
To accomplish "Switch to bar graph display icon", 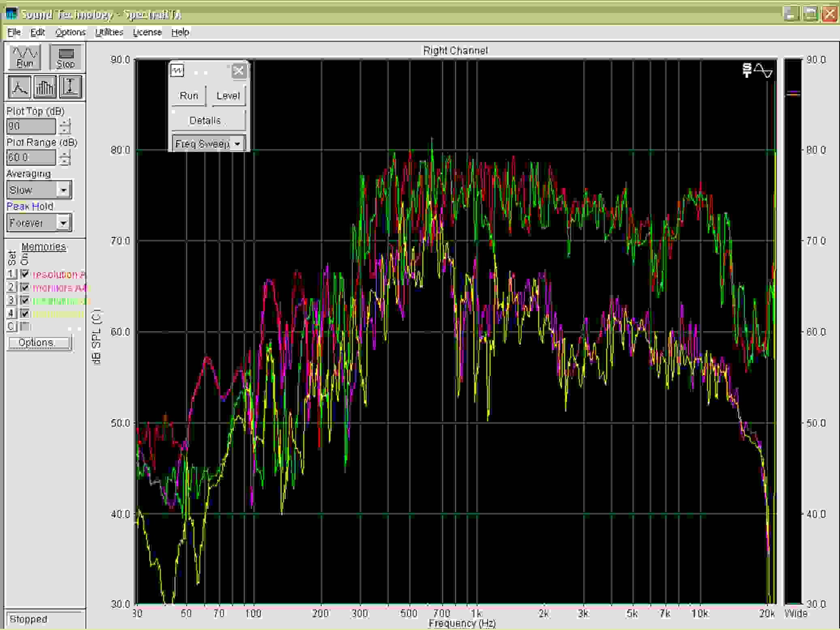I will tap(45, 87).
